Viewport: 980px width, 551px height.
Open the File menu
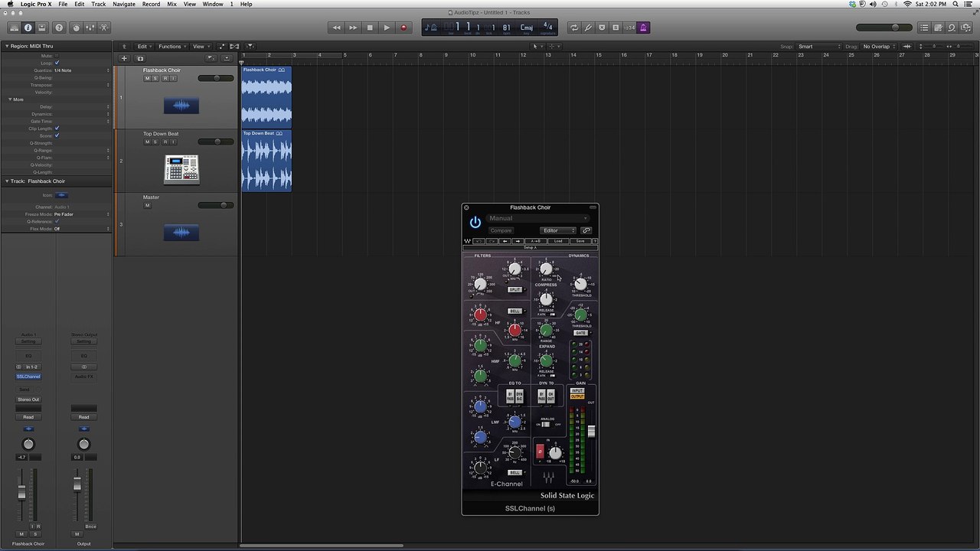[x=63, y=4]
